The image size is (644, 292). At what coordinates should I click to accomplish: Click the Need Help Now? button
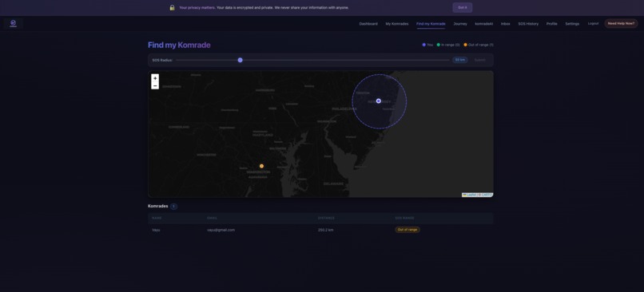(621, 23)
